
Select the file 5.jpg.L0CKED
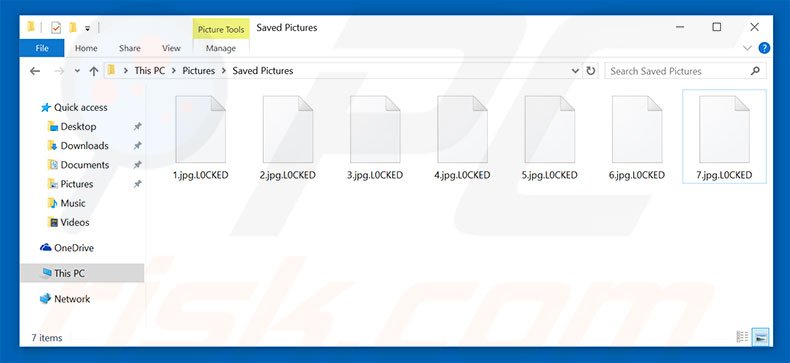click(x=549, y=138)
